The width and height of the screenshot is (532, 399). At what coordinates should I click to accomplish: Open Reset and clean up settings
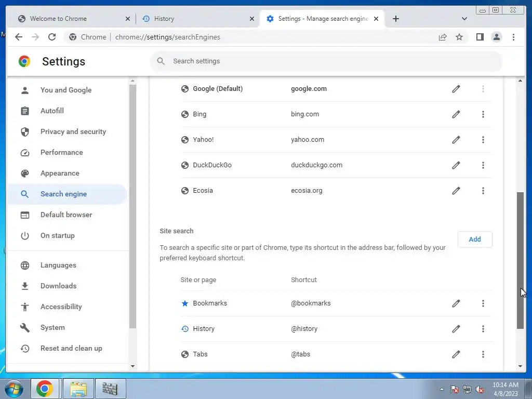click(x=67, y=349)
